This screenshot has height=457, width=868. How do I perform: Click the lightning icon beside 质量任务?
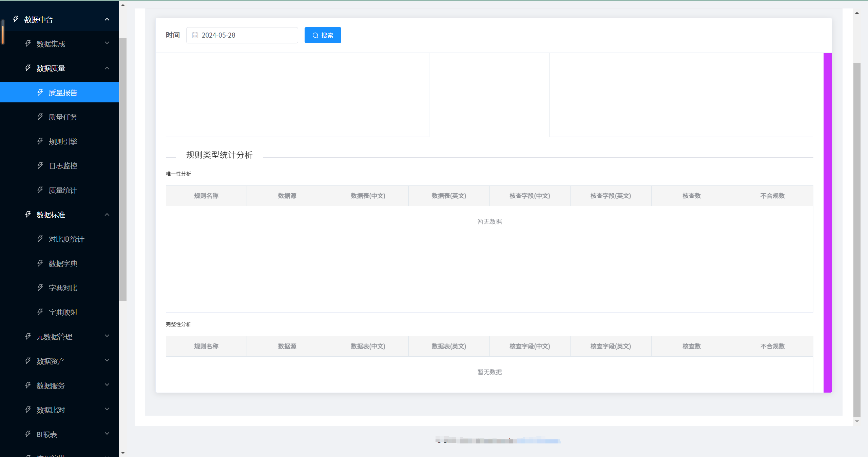click(40, 117)
